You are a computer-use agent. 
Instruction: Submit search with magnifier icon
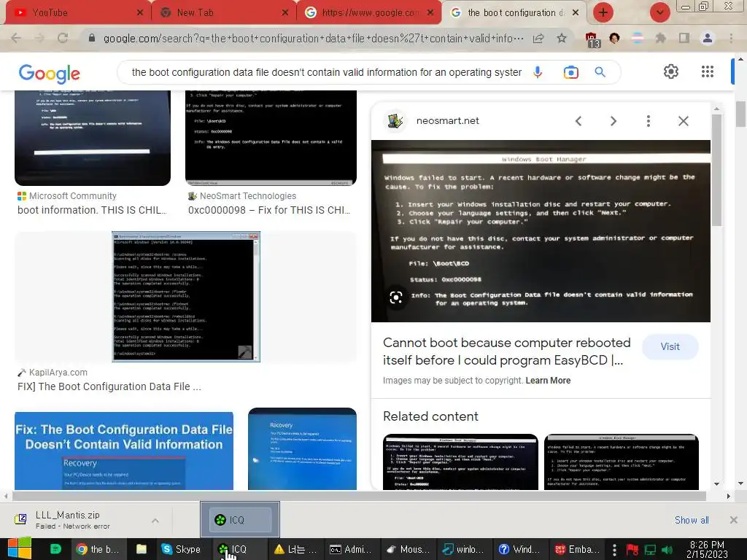click(600, 72)
